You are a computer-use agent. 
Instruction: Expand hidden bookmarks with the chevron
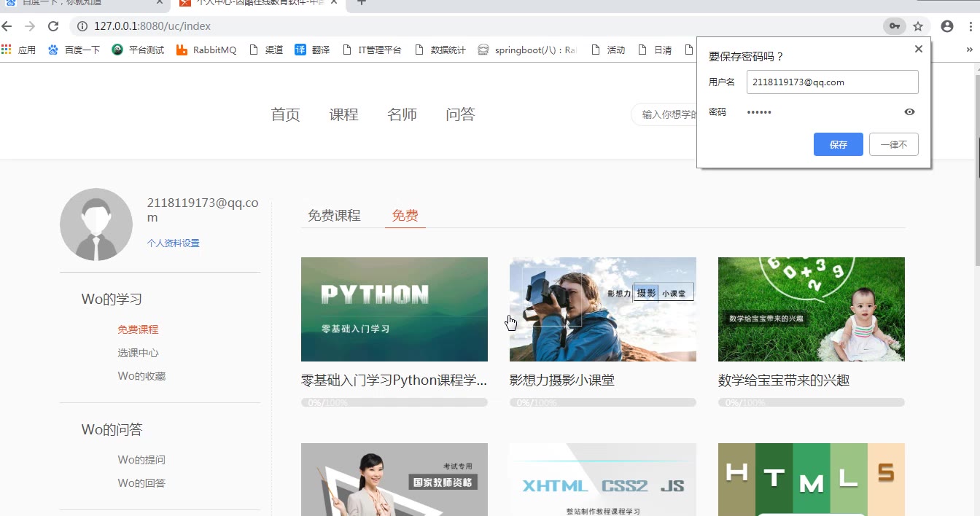969,50
